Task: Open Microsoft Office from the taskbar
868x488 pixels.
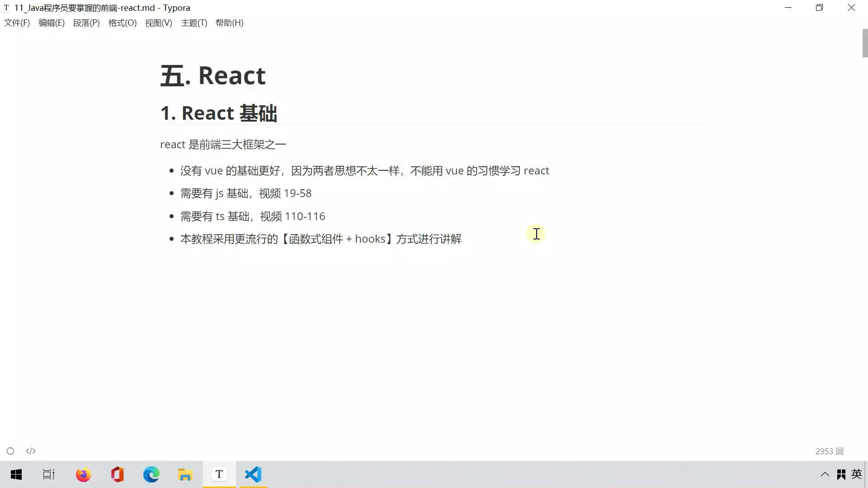Action: coord(118,474)
